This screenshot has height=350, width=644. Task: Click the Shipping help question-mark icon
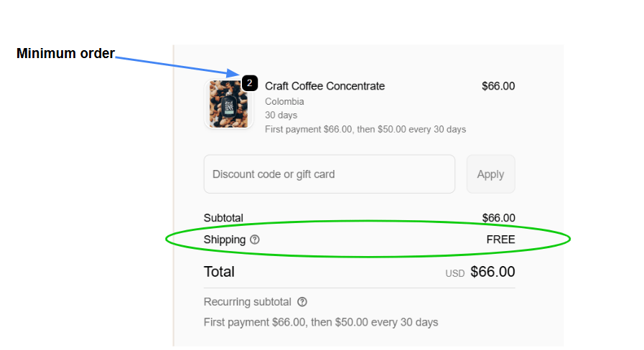[255, 240]
